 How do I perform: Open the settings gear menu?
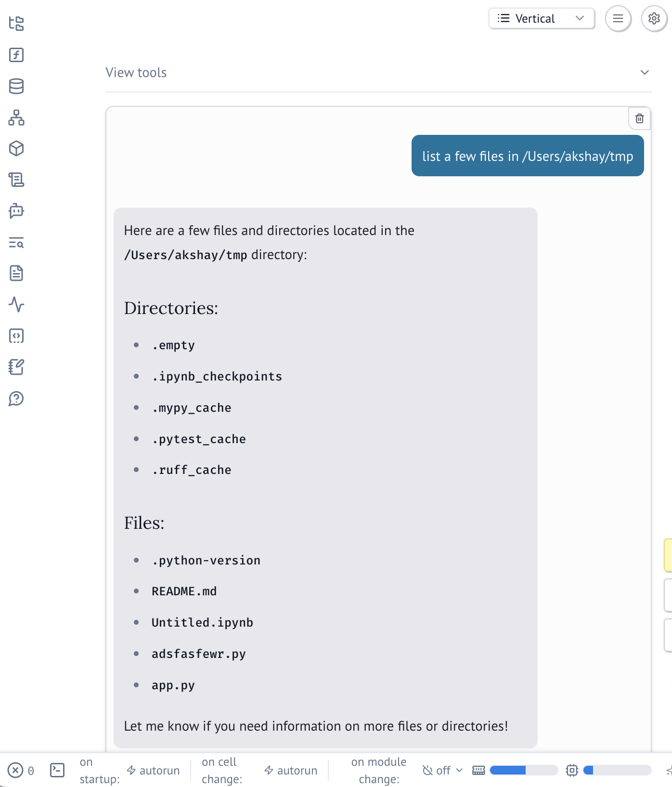click(654, 19)
